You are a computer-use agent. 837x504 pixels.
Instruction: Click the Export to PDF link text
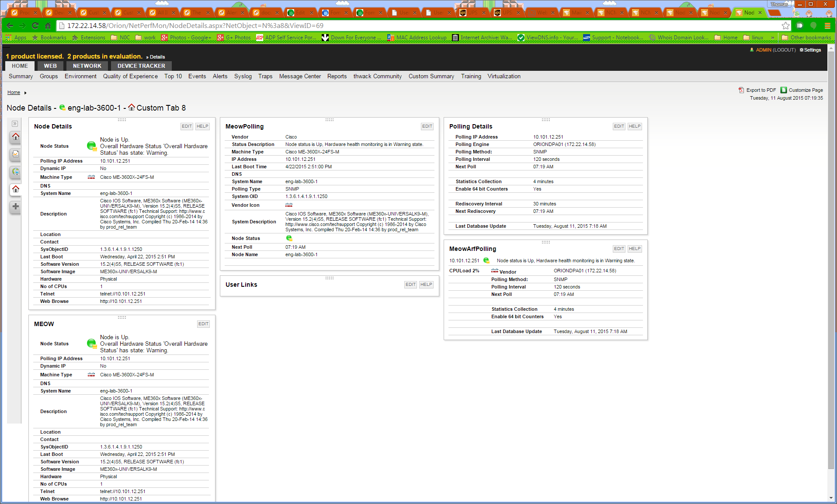pyautogui.click(x=761, y=90)
